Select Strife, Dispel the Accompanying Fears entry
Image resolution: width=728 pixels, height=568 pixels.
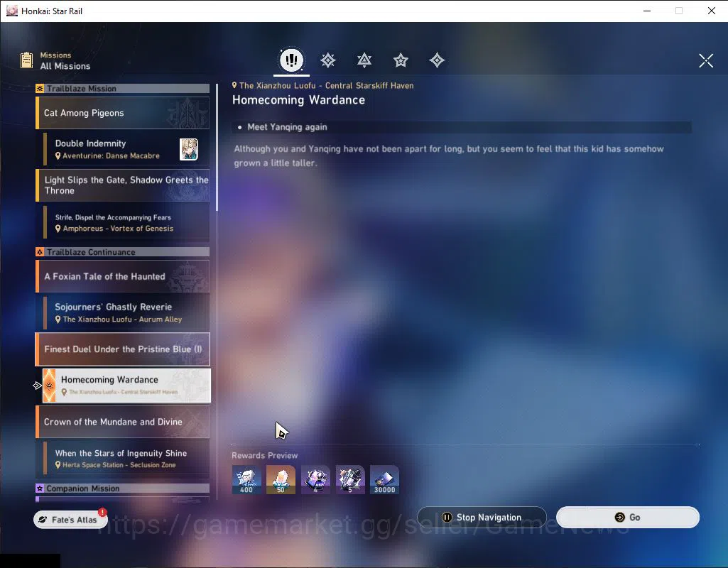point(126,223)
